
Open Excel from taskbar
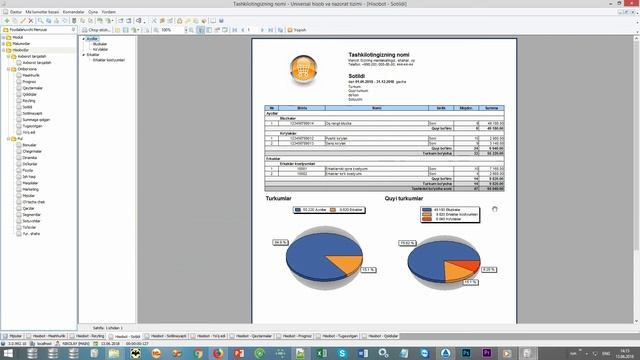pyautogui.click(x=321, y=353)
